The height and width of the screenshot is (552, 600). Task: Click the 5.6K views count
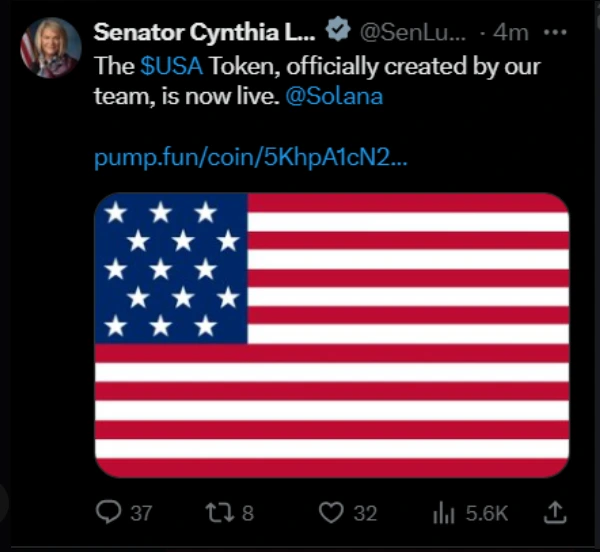click(487, 513)
